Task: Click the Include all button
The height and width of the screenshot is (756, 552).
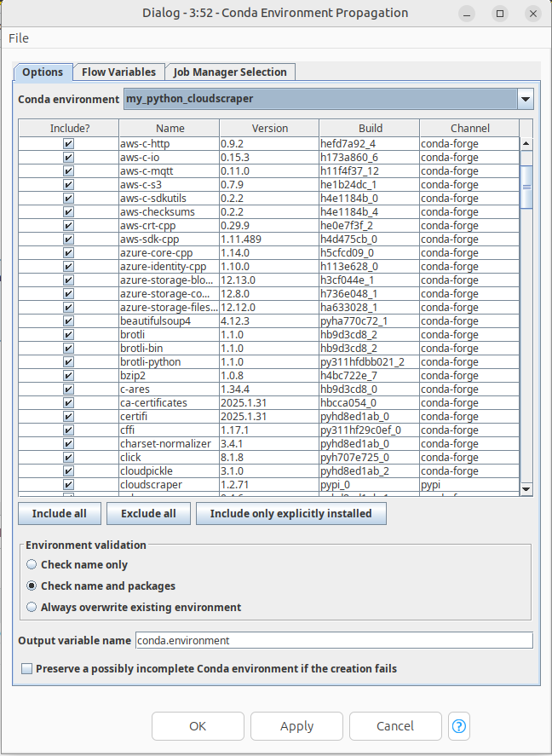Action: pyautogui.click(x=60, y=513)
